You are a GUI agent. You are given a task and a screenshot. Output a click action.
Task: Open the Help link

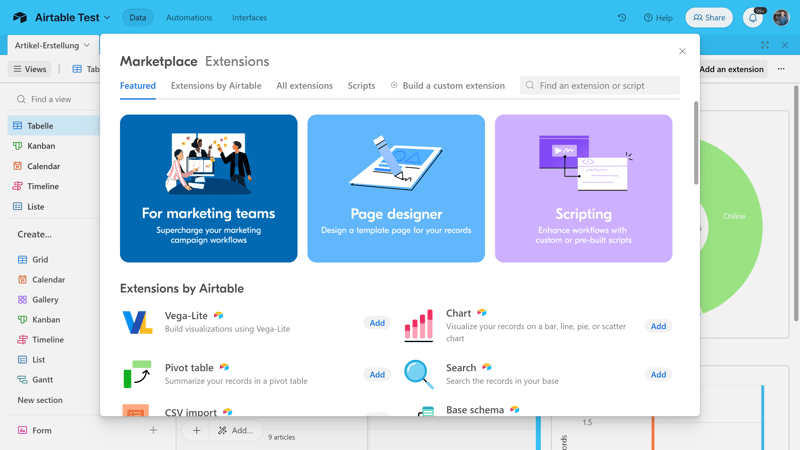click(658, 18)
